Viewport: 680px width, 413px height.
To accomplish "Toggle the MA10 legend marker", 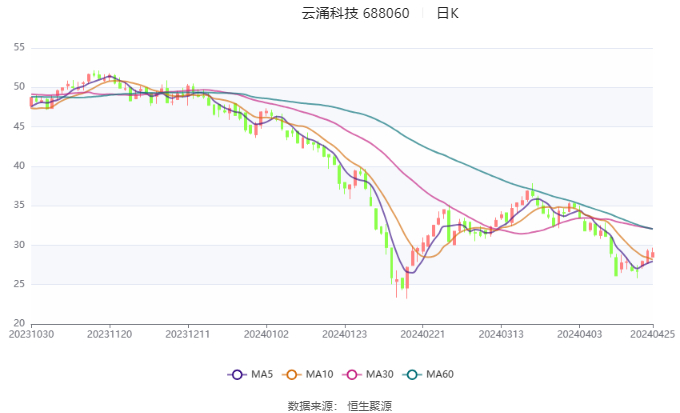I will click(x=295, y=374).
